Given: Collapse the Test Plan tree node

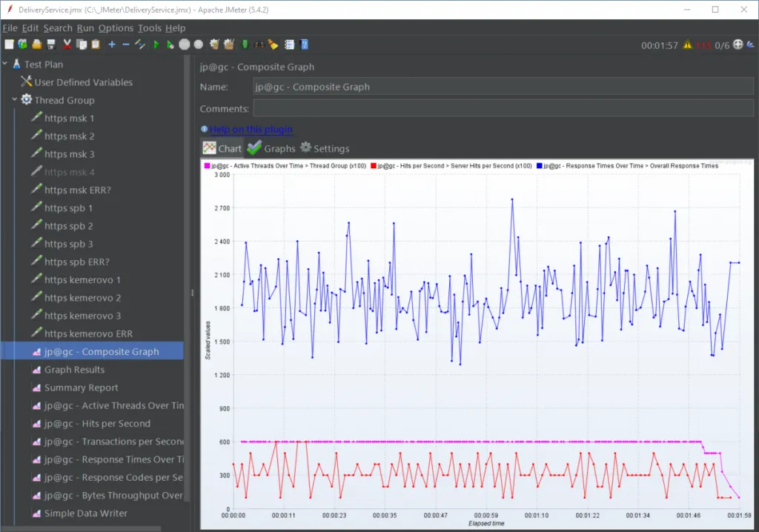Looking at the screenshot, I should pyautogui.click(x=5, y=64).
